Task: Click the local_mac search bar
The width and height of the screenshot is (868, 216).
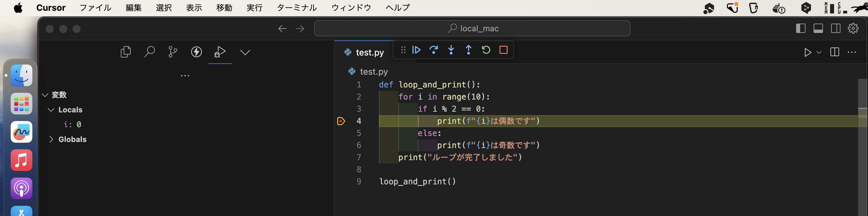Action: pos(472,28)
